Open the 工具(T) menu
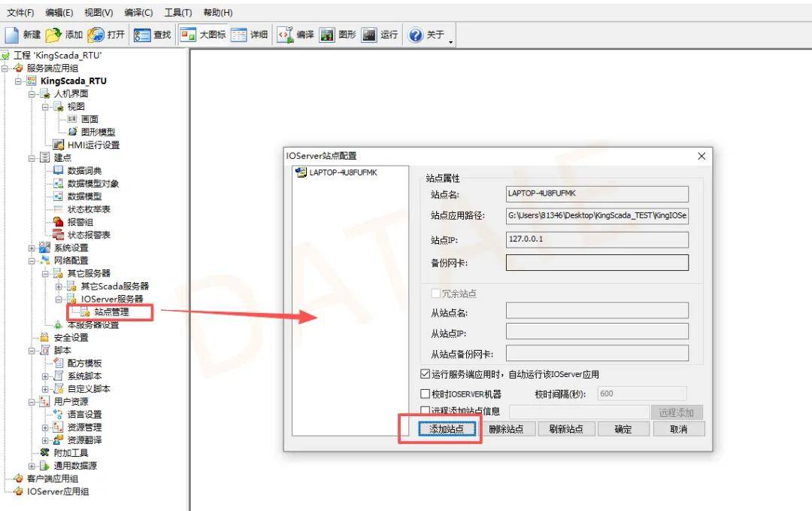This screenshot has width=812, height=511. point(178,13)
